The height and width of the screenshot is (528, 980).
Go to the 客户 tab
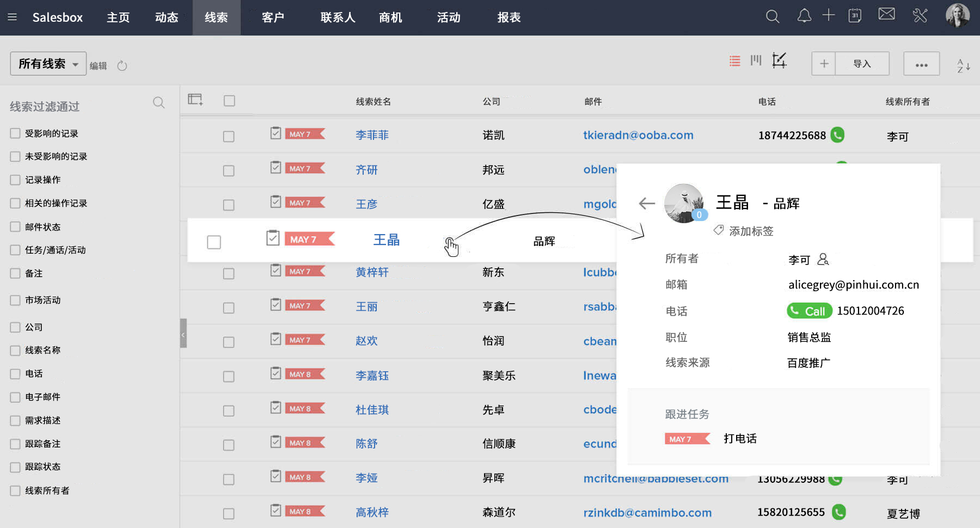coord(273,17)
